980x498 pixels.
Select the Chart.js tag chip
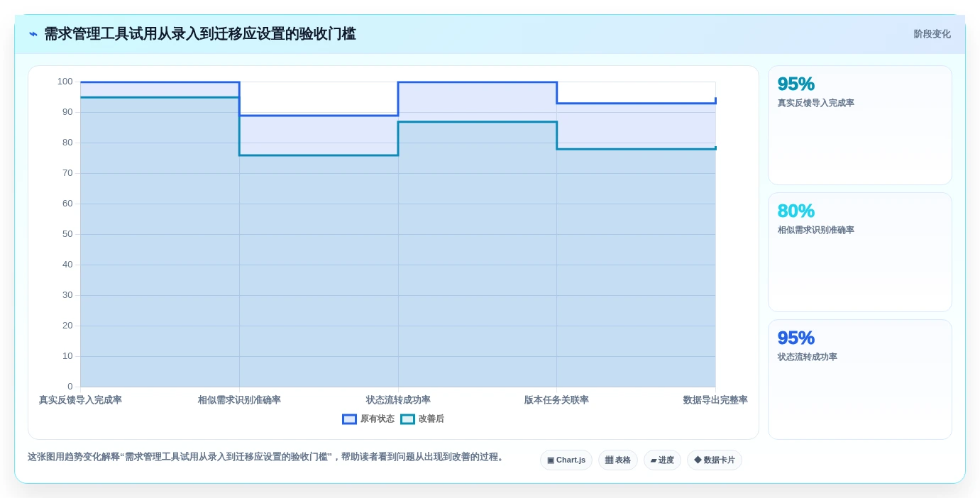[566, 460]
